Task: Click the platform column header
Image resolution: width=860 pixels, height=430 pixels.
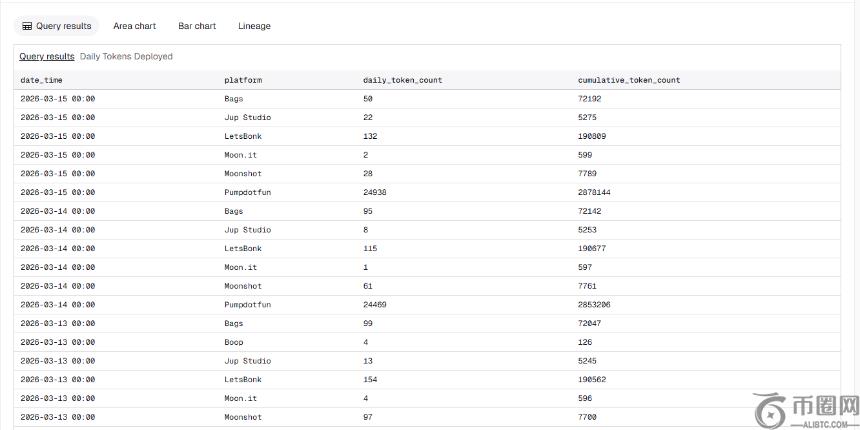Action: (x=243, y=80)
